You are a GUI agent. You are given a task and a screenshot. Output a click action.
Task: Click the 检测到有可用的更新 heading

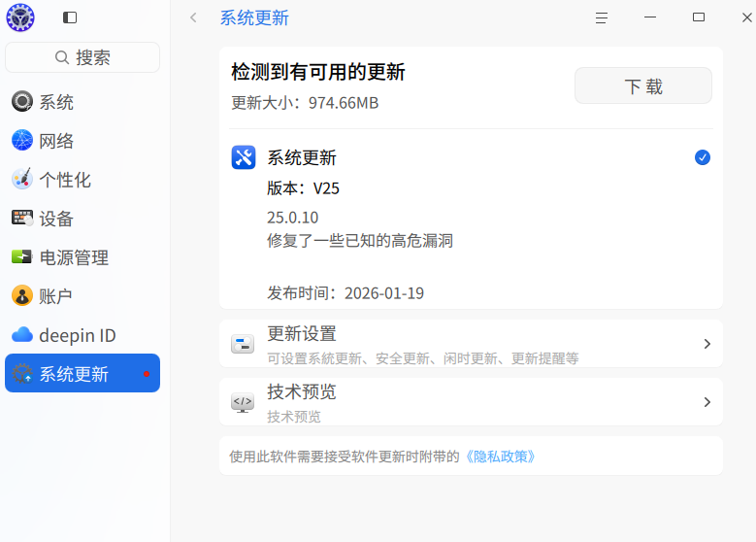coord(318,72)
